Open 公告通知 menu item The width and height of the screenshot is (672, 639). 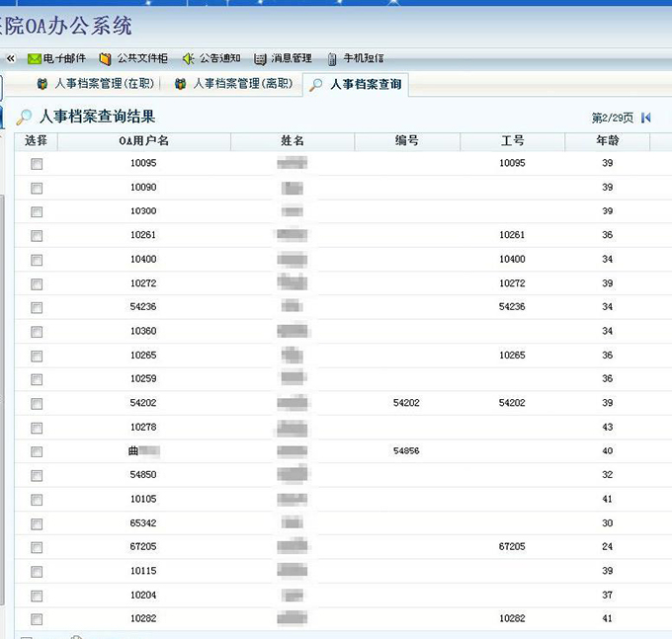click(219, 58)
